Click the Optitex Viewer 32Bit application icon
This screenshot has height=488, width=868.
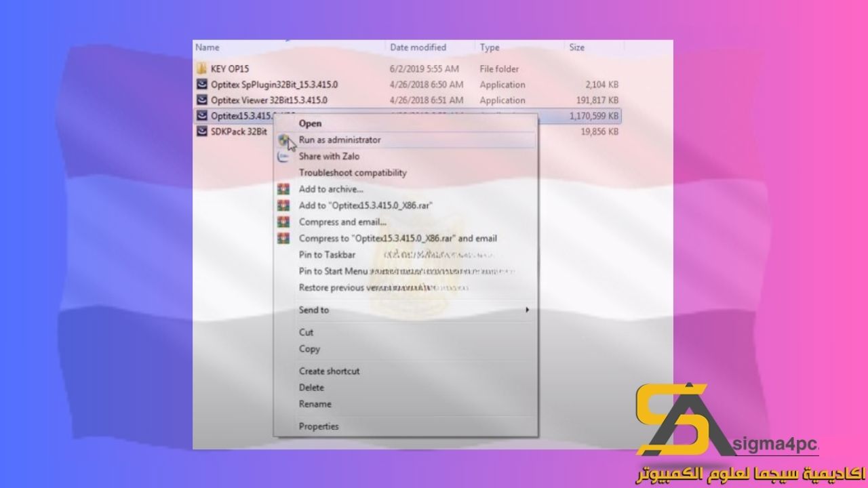(201, 100)
